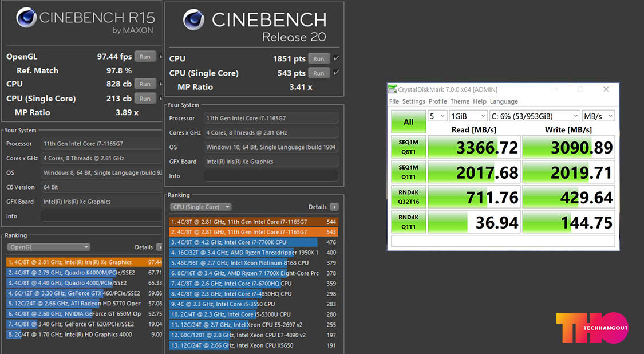Click the empty status field in CrystalDiskMark
The image size is (644, 354).
pos(503,241)
